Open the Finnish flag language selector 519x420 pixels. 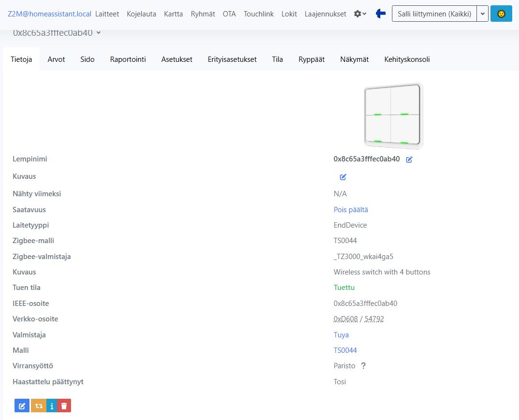pyautogui.click(x=381, y=14)
